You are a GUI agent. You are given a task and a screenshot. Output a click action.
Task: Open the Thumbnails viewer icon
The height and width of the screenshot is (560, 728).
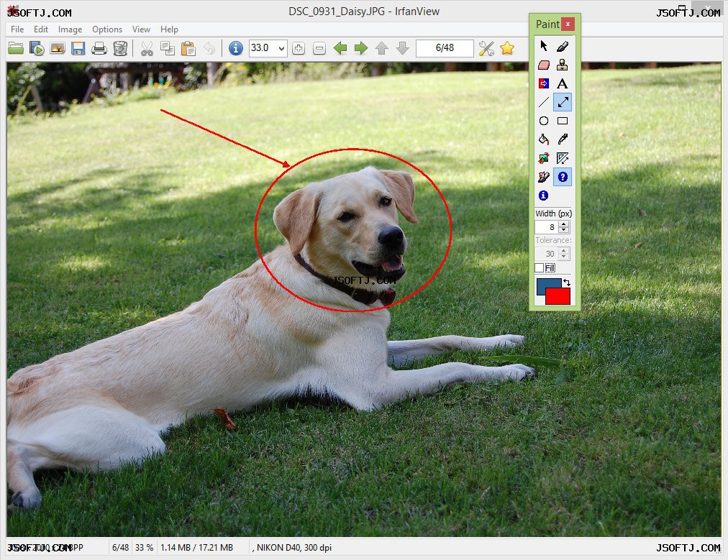pos(58,48)
